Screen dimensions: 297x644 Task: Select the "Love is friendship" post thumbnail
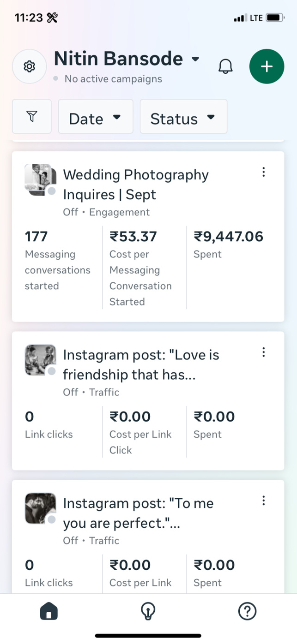coord(40,360)
